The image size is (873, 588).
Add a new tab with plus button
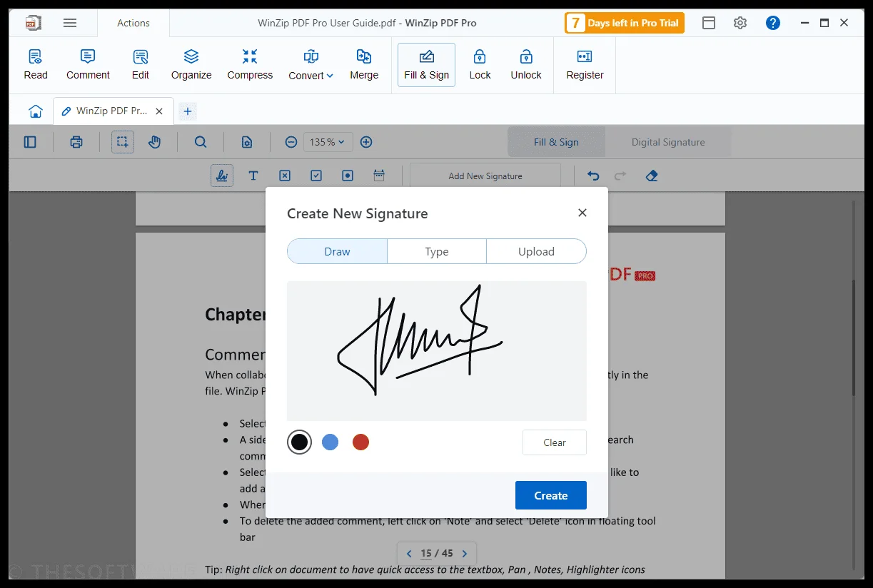point(188,111)
